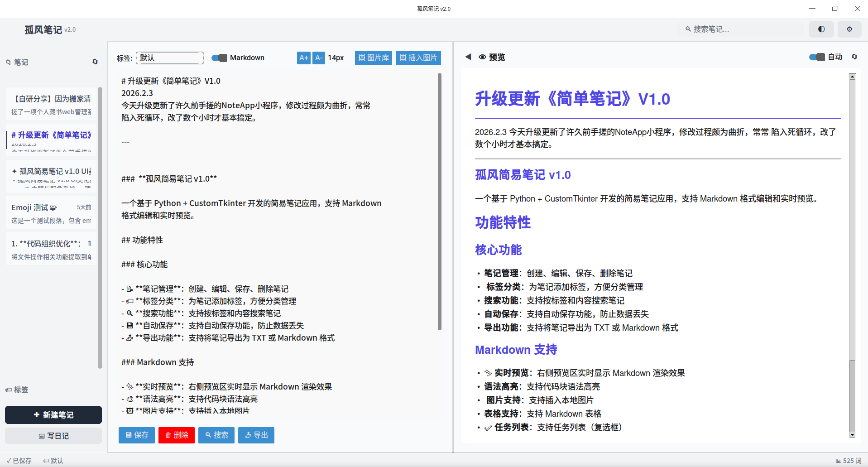The width and height of the screenshot is (868, 467).
Task: Refresh the notes list in sidebar
Action: tap(95, 62)
